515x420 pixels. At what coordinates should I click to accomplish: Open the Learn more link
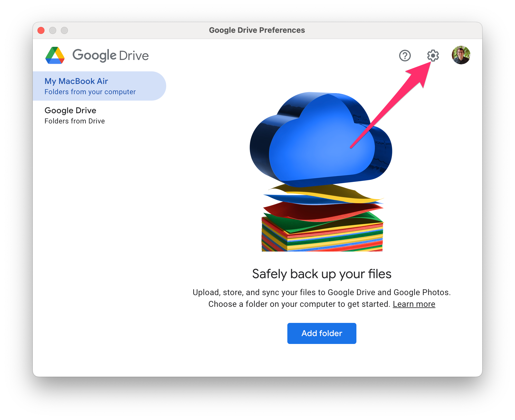pyautogui.click(x=414, y=304)
